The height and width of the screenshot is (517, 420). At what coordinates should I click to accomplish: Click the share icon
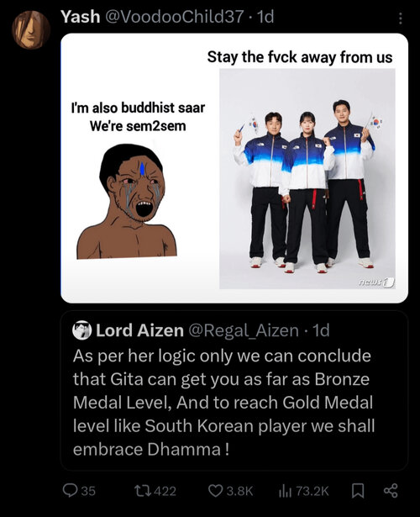(x=391, y=491)
